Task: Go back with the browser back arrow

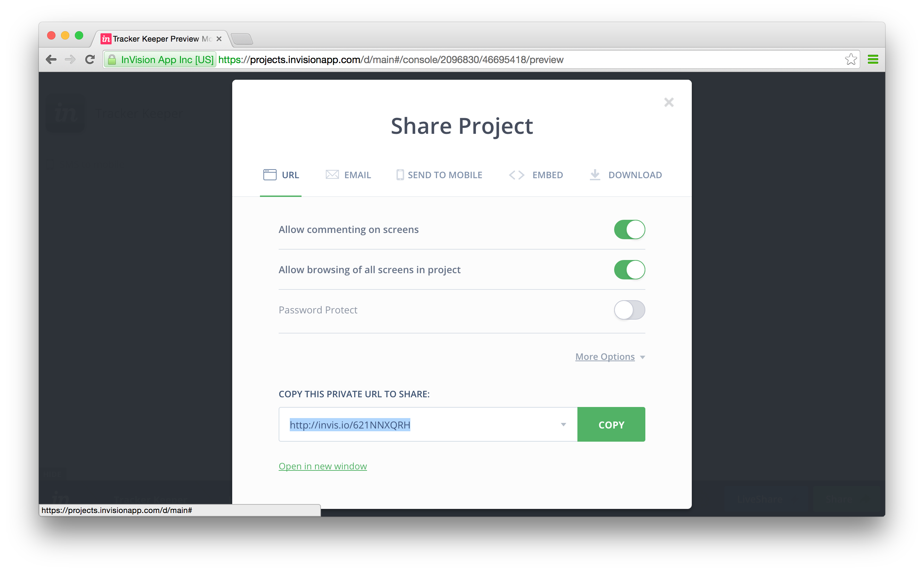Action: pyautogui.click(x=51, y=59)
